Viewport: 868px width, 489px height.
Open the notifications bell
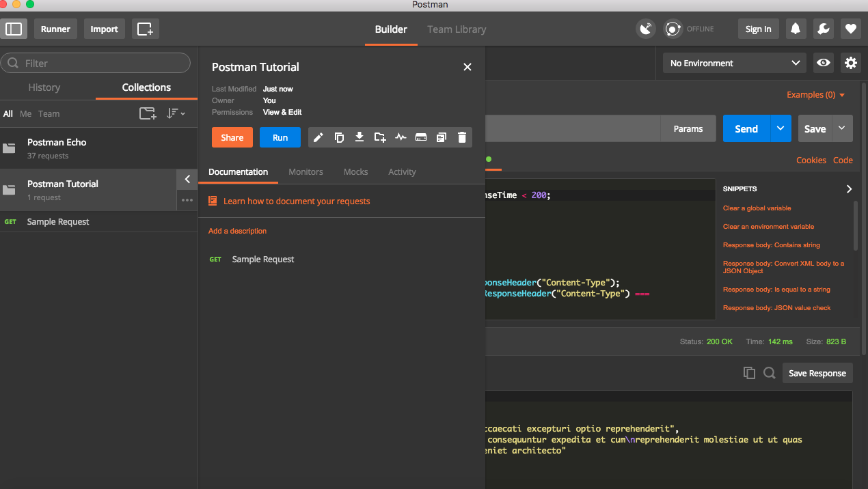[796, 29]
